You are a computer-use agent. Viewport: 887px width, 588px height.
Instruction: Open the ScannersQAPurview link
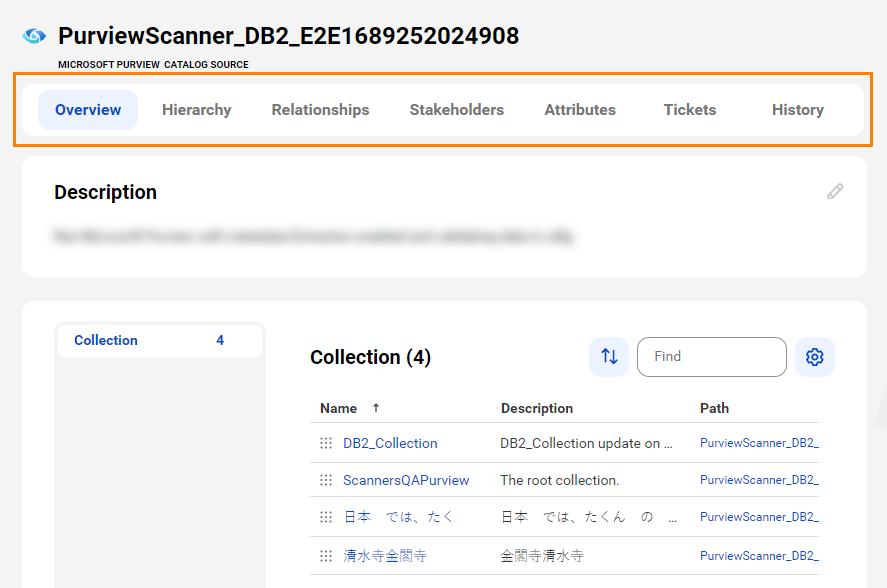pos(406,480)
